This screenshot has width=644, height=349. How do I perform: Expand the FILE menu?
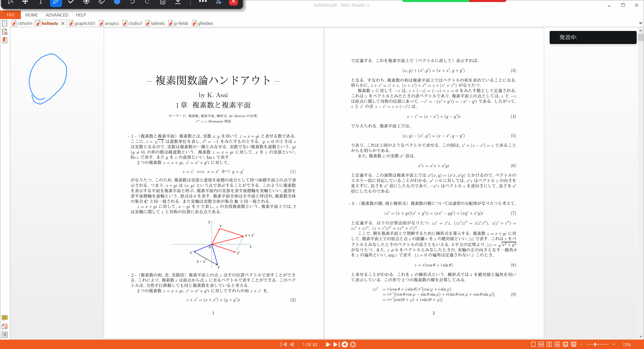pos(10,14)
